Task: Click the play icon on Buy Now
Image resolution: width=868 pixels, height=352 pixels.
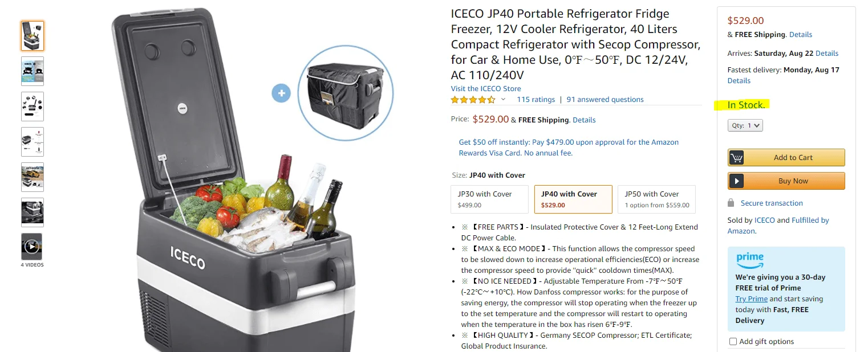Action: [737, 181]
